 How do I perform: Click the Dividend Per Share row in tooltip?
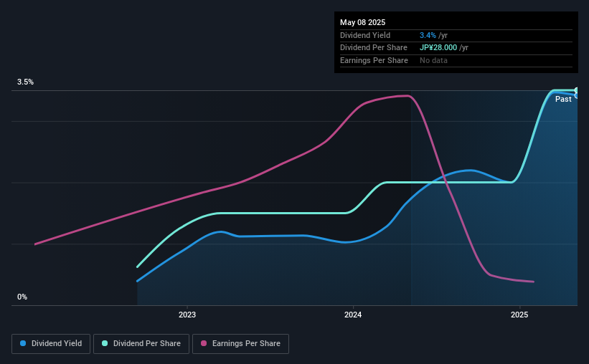456,48
